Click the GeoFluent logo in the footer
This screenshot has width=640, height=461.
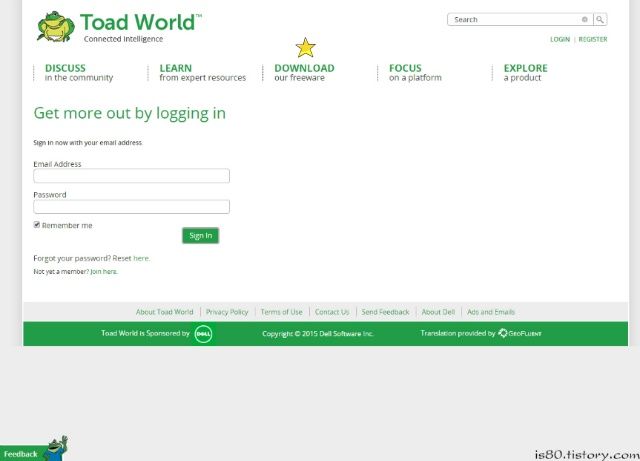pyautogui.click(x=520, y=333)
